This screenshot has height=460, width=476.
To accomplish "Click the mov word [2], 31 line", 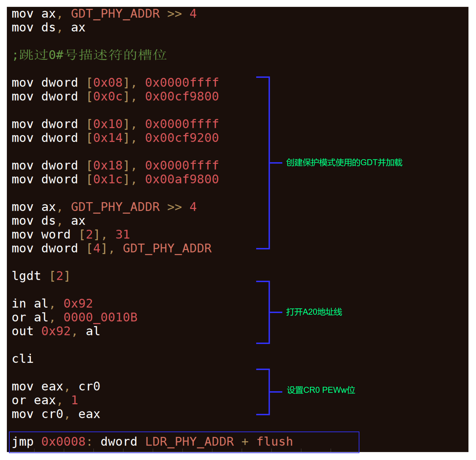I will click(x=71, y=235).
